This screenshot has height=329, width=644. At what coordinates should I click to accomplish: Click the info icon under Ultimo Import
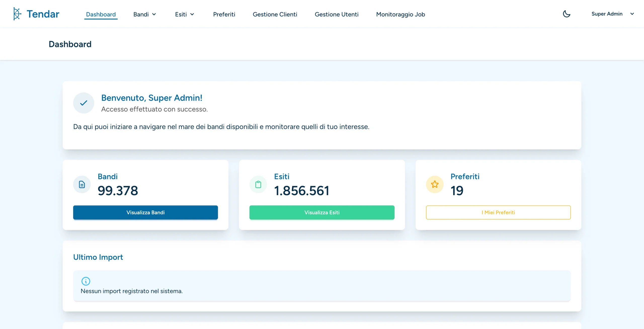(x=86, y=282)
